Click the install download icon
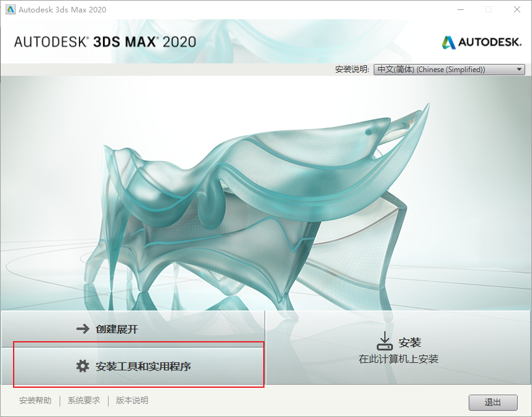 [x=384, y=341]
